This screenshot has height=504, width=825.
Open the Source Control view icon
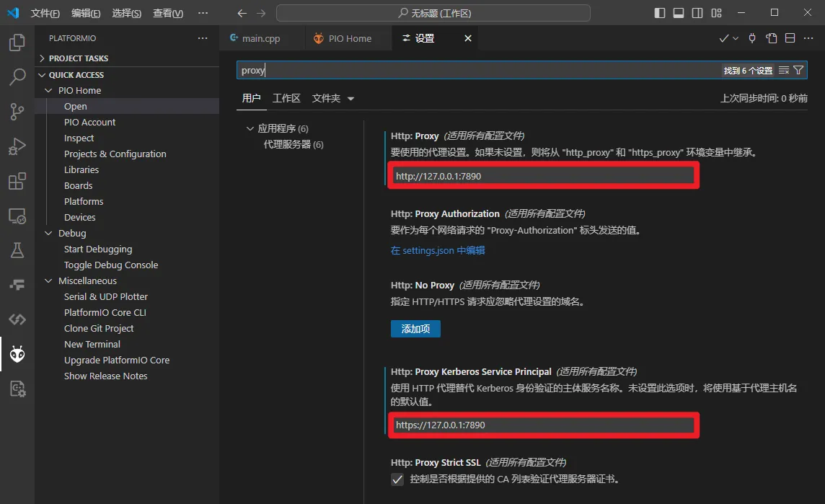coord(17,112)
